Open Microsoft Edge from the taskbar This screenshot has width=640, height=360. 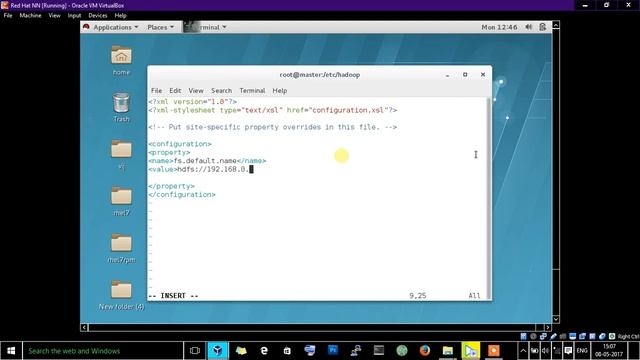click(x=264, y=351)
